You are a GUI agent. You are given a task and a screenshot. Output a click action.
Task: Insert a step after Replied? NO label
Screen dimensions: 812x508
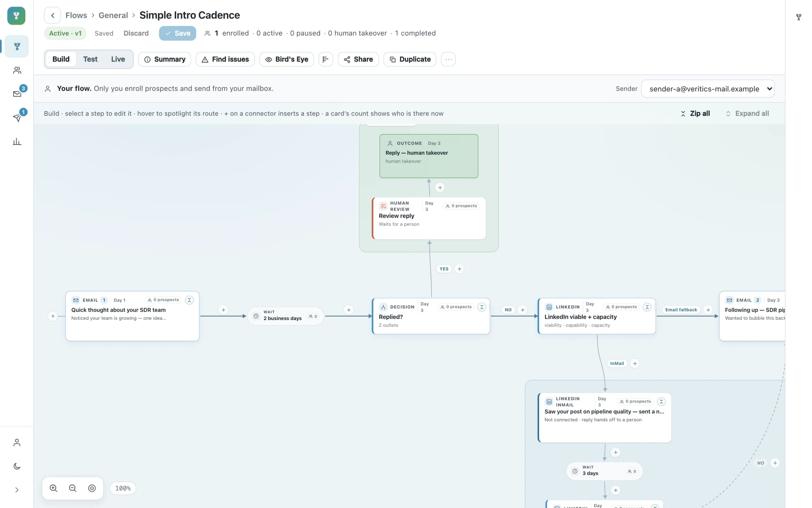click(x=522, y=310)
